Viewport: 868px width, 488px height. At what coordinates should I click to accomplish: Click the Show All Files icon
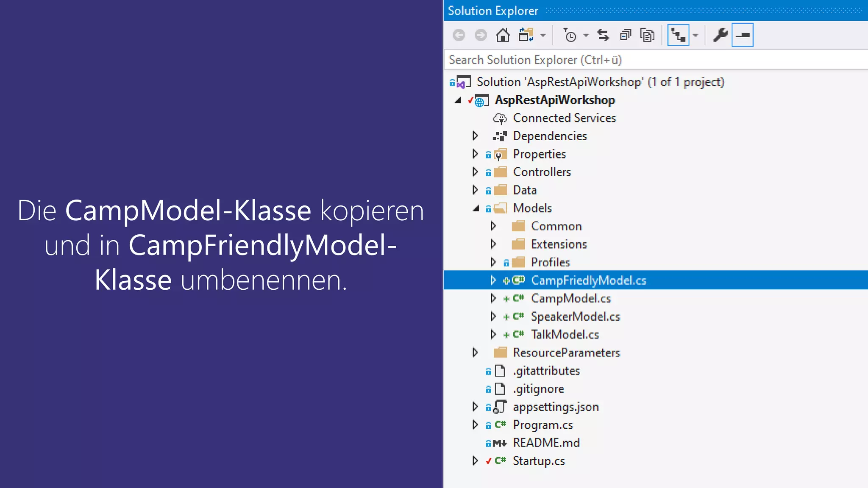point(648,35)
